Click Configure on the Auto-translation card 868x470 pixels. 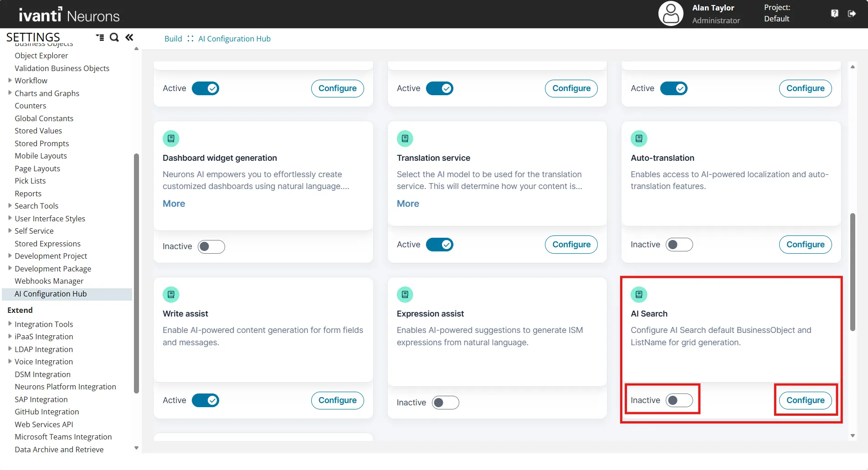pos(805,245)
